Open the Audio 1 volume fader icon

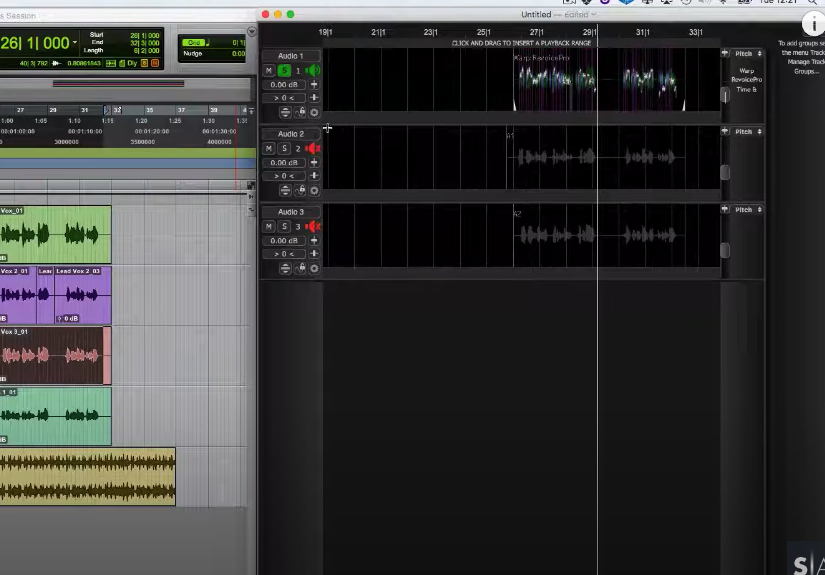pos(314,85)
